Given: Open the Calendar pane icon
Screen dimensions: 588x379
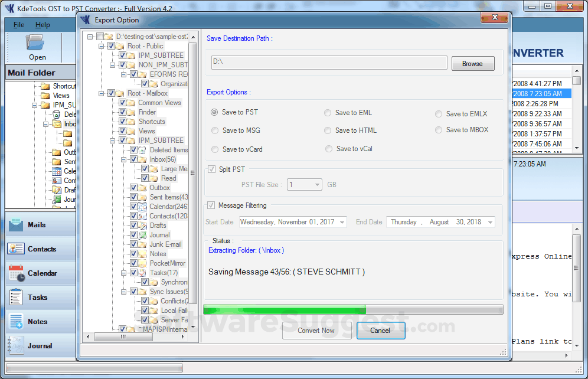Looking at the screenshot, I should (17, 273).
